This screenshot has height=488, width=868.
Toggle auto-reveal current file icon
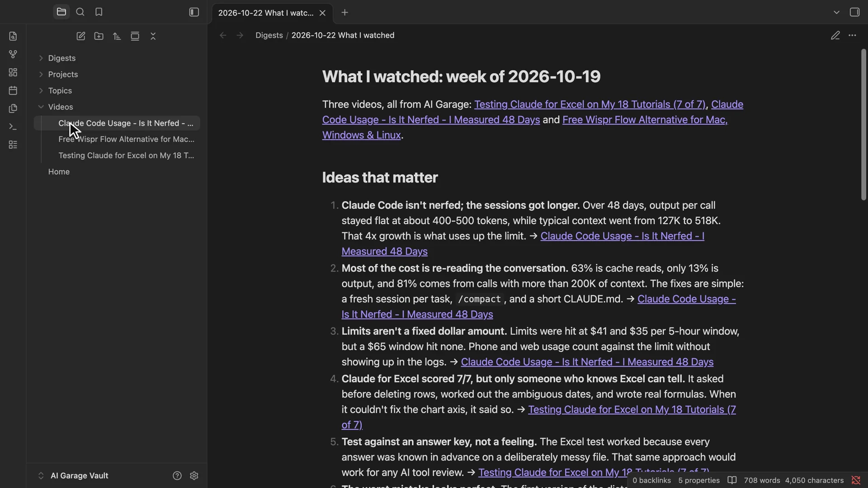coord(135,36)
